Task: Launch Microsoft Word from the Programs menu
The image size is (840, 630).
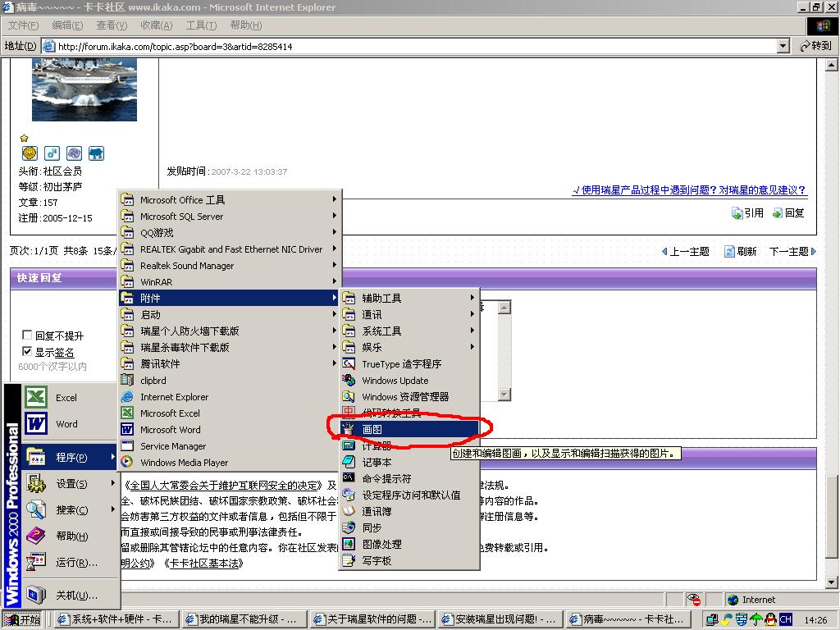Action: [230, 430]
